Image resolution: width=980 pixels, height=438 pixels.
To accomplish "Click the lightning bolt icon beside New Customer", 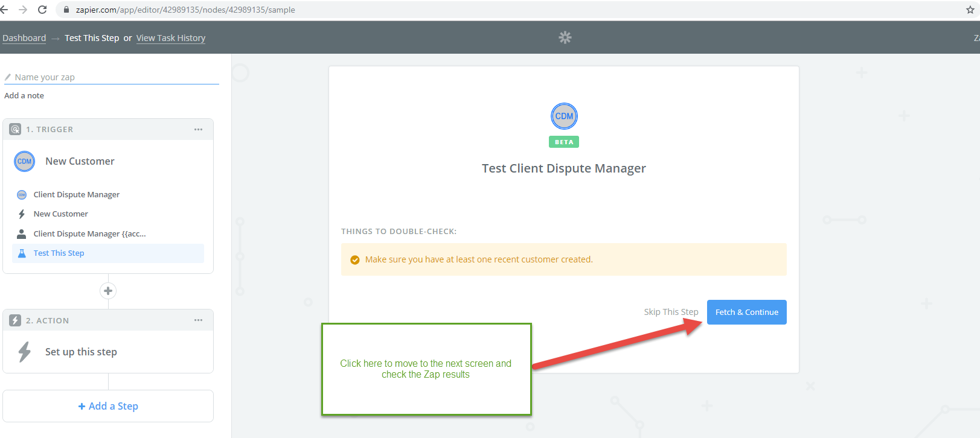I will click(22, 214).
